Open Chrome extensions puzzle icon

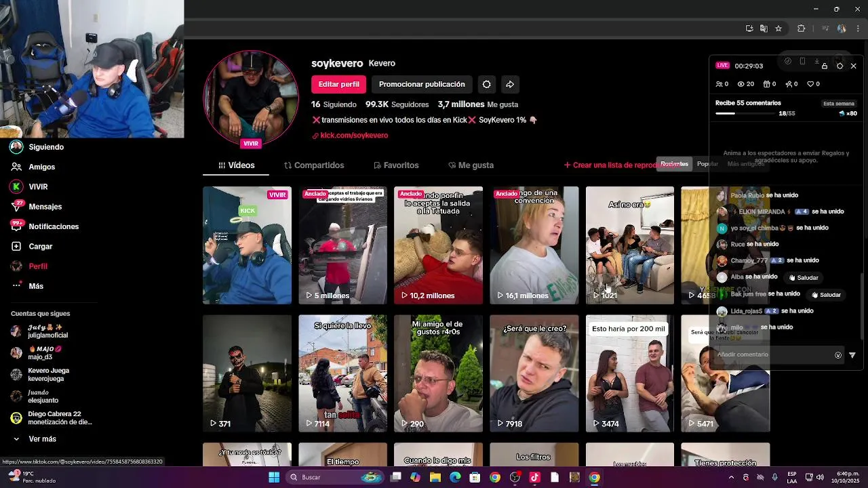tap(802, 28)
